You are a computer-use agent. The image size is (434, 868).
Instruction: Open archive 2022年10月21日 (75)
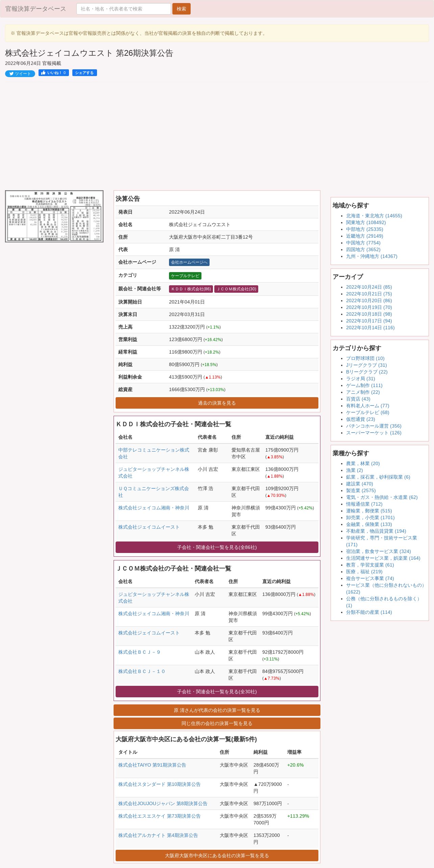369,294
